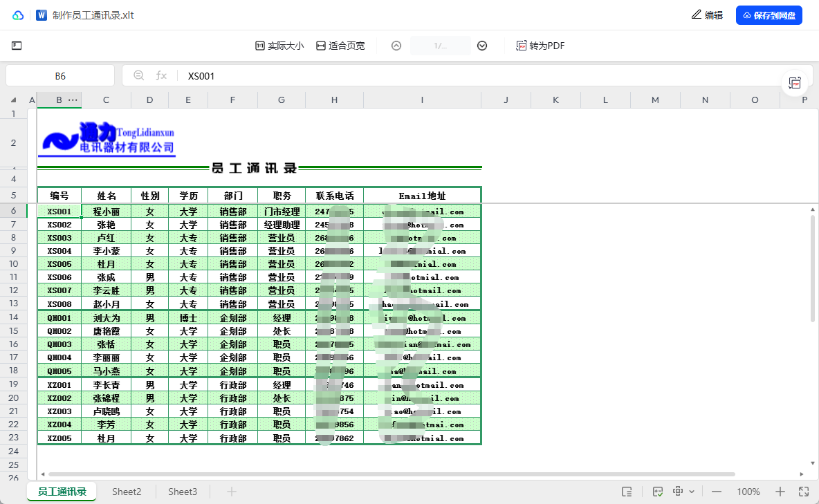Image resolution: width=819 pixels, height=504 pixels.
Task: Click the horizontal scrollbar at bottom
Action: tap(387, 474)
